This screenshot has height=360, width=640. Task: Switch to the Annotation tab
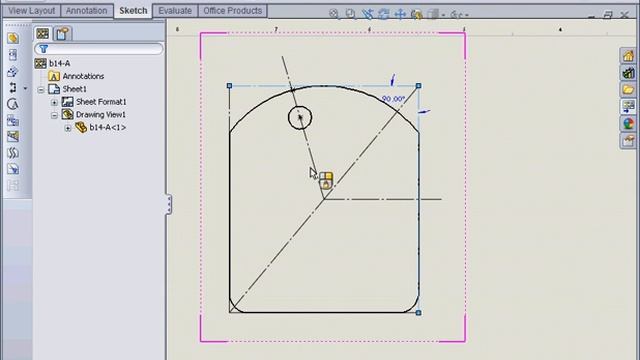(x=86, y=11)
